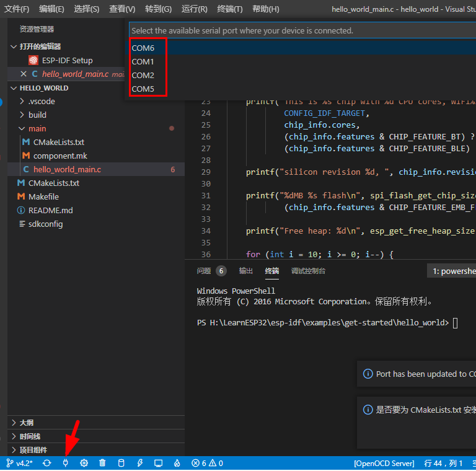Click the ESP-IDF Setup Espressif icon
476x471 pixels.
coord(33,60)
